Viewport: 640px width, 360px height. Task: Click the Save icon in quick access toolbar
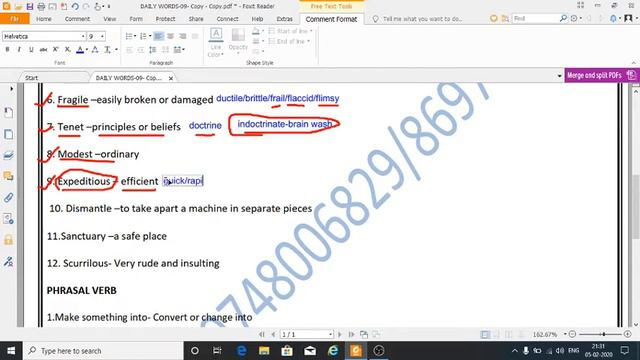tap(30, 7)
